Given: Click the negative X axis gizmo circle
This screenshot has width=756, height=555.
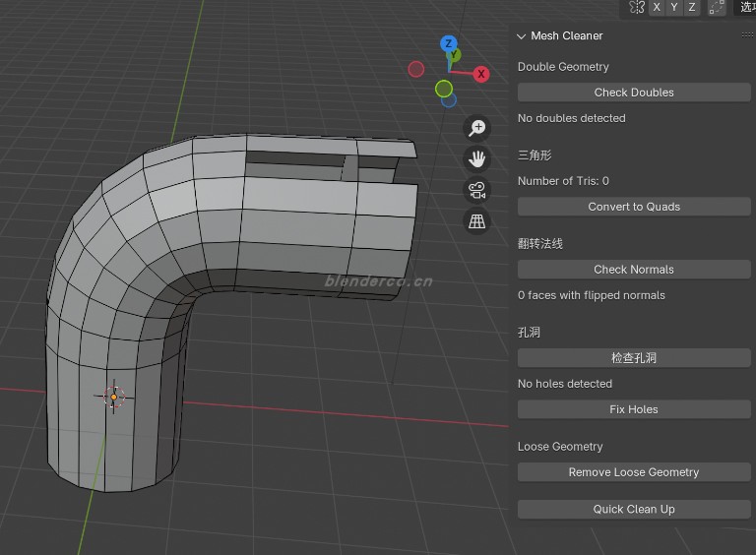Looking at the screenshot, I should [x=416, y=69].
